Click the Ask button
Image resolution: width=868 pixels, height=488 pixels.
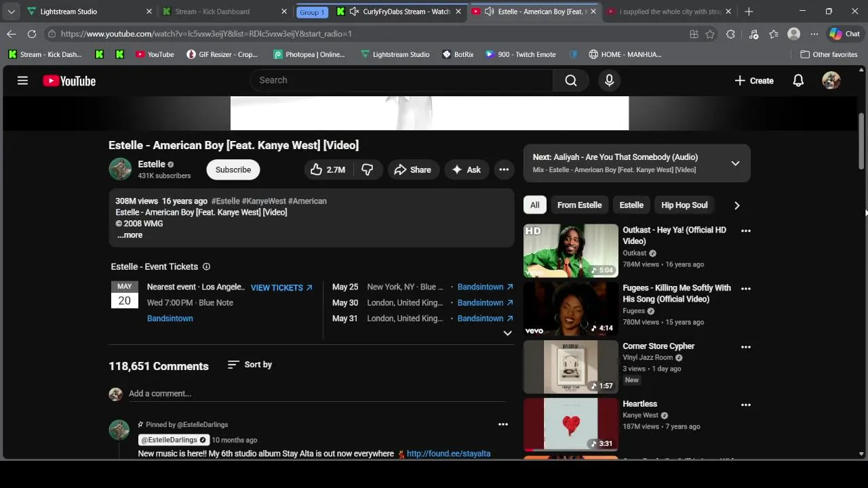pos(467,170)
